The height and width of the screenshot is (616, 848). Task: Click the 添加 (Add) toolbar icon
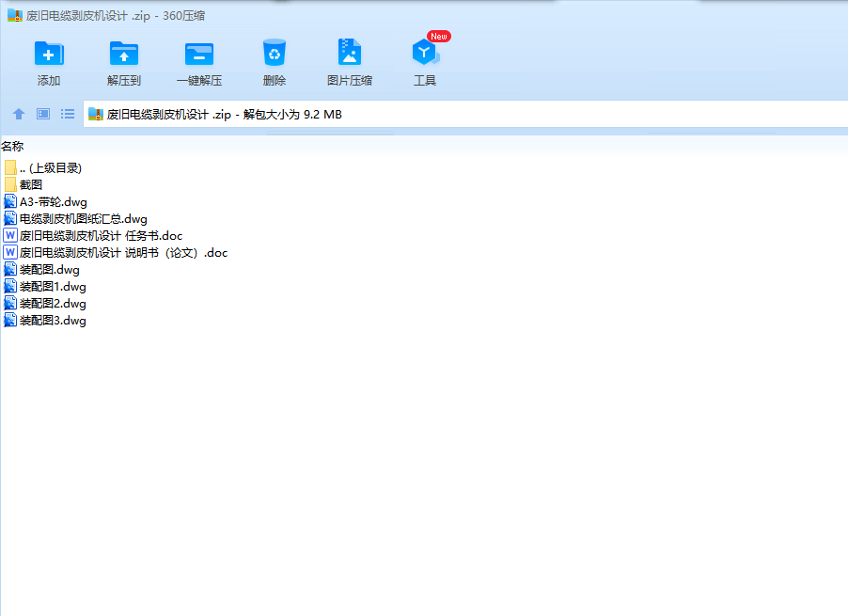[49, 54]
